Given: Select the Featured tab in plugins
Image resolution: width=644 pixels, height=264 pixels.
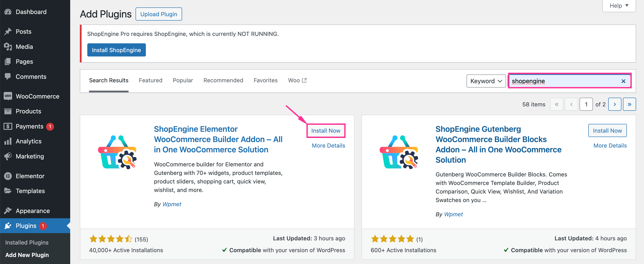Looking at the screenshot, I should [x=150, y=80].
